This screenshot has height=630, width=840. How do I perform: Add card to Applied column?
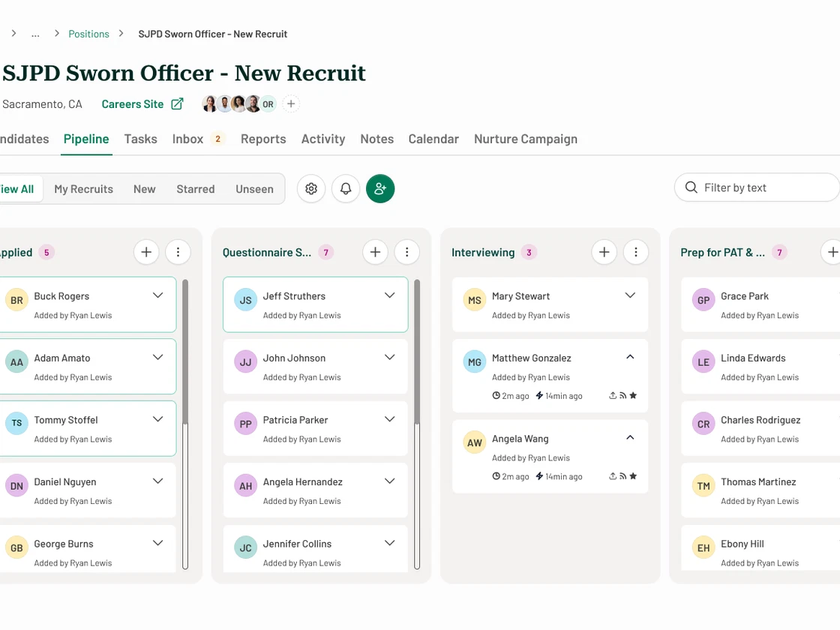point(146,253)
